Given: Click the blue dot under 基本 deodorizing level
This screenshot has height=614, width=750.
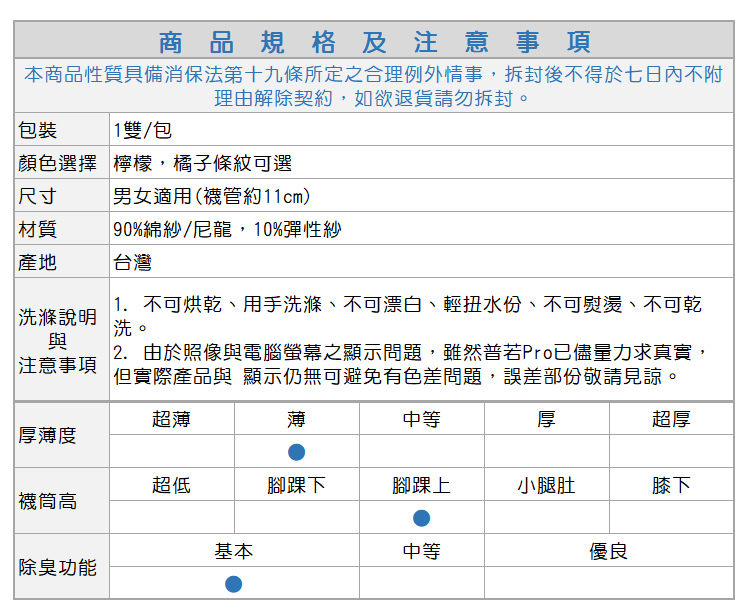Looking at the screenshot, I should [233, 584].
